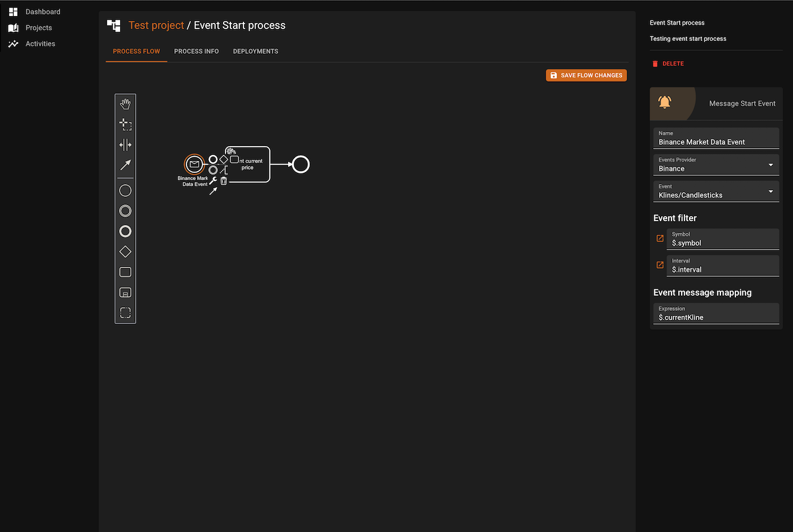Open Activities in the sidebar
This screenshot has width=793, height=532.
click(40, 44)
